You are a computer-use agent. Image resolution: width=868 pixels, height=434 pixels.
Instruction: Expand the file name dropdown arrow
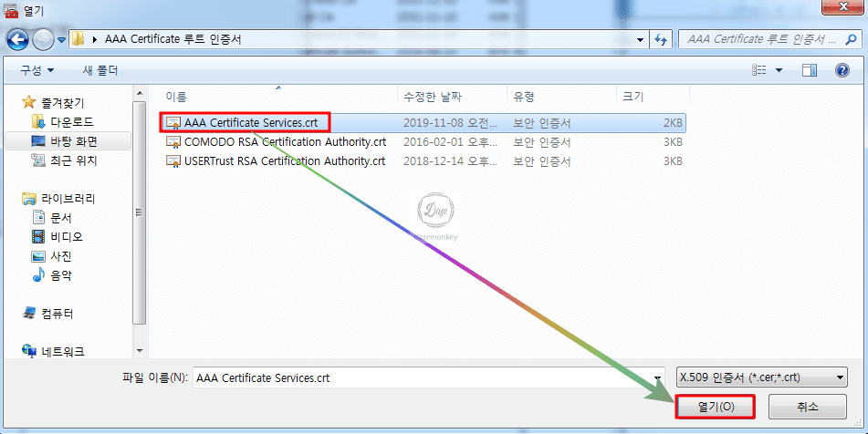click(x=658, y=378)
